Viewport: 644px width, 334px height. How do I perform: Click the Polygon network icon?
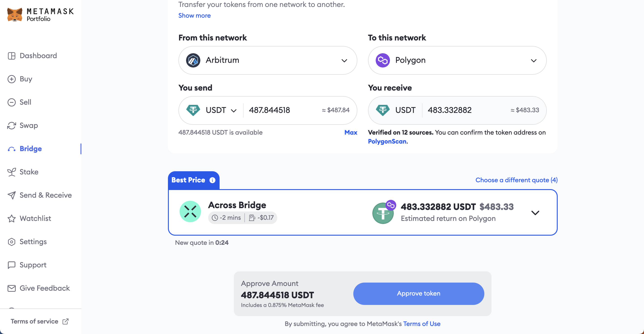pos(382,60)
